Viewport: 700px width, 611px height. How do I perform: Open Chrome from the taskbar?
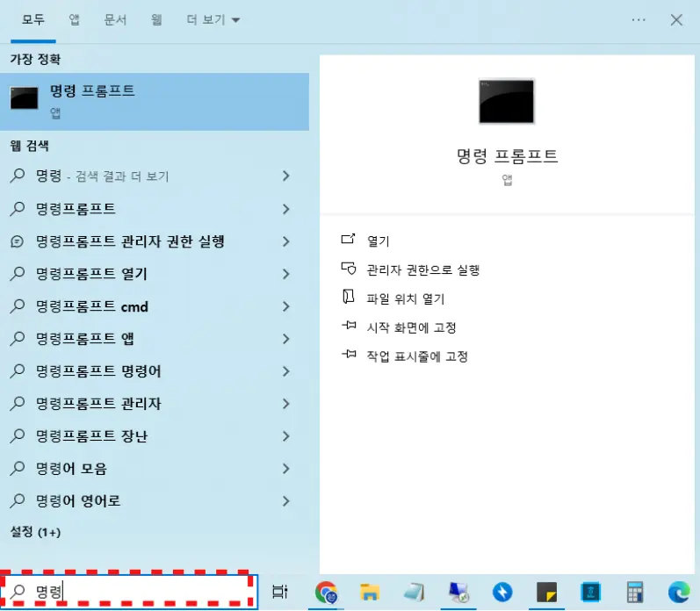pyautogui.click(x=327, y=593)
